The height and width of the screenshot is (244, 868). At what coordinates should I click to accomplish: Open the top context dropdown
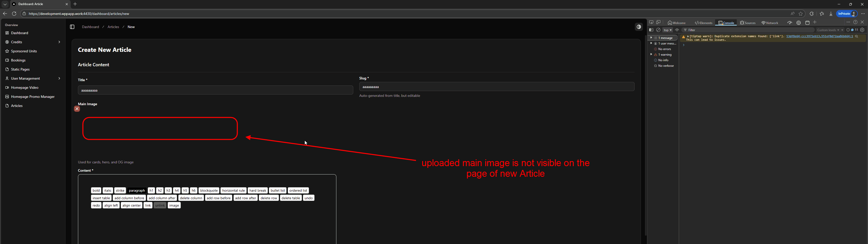[x=667, y=30]
